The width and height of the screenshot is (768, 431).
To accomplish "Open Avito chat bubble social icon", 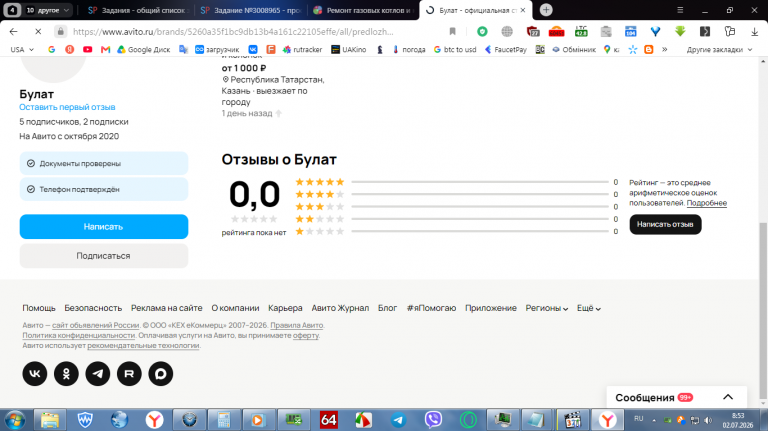I will click(161, 374).
